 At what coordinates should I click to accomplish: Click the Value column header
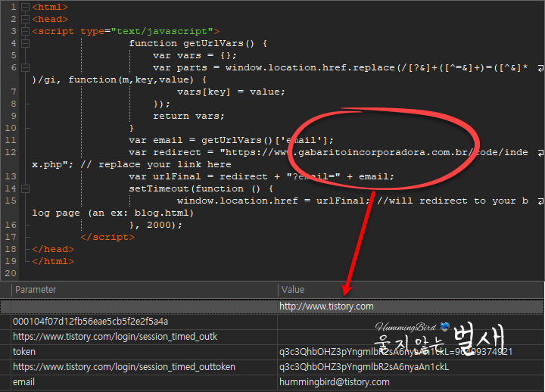(411, 290)
